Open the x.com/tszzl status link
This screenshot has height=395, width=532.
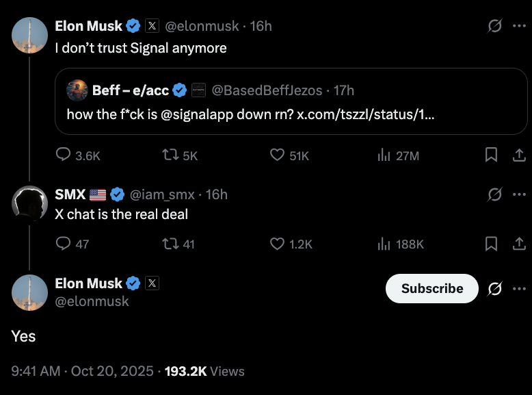[365, 114]
